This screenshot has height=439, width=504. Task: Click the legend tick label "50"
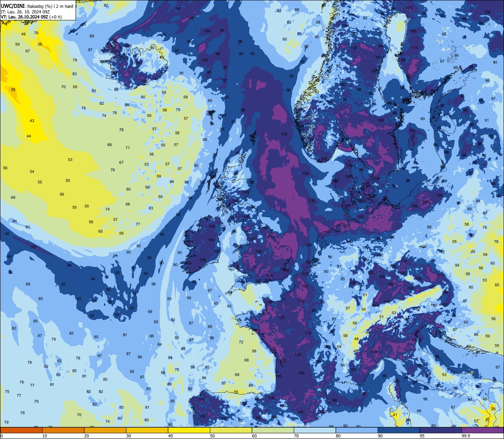tap(212, 435)
